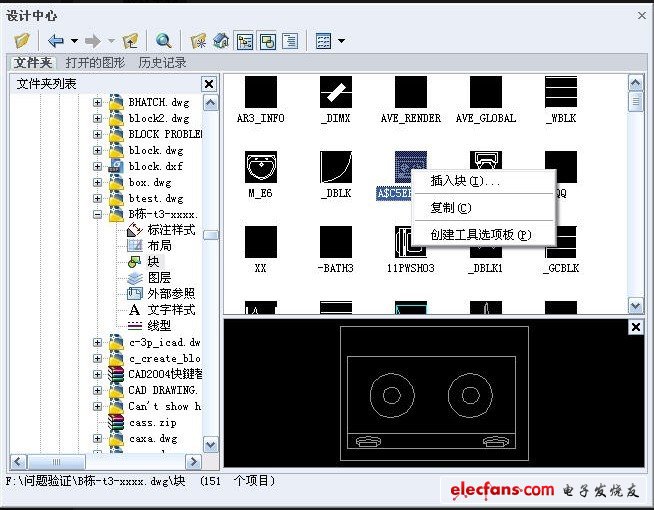Click the Back arrow navigation icon
The height and width of the screenshot is (510, 654).
[x=56, y=41]
